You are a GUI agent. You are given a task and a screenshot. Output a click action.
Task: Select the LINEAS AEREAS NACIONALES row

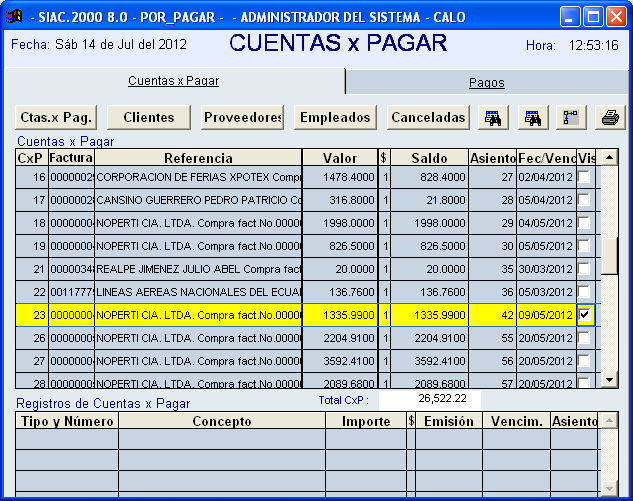click(198, 292)
